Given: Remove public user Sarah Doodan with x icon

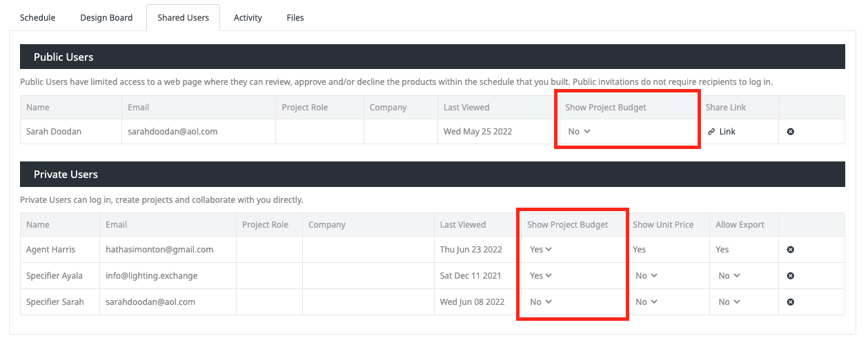Looking at the screenshot, I should coord(791,132).
